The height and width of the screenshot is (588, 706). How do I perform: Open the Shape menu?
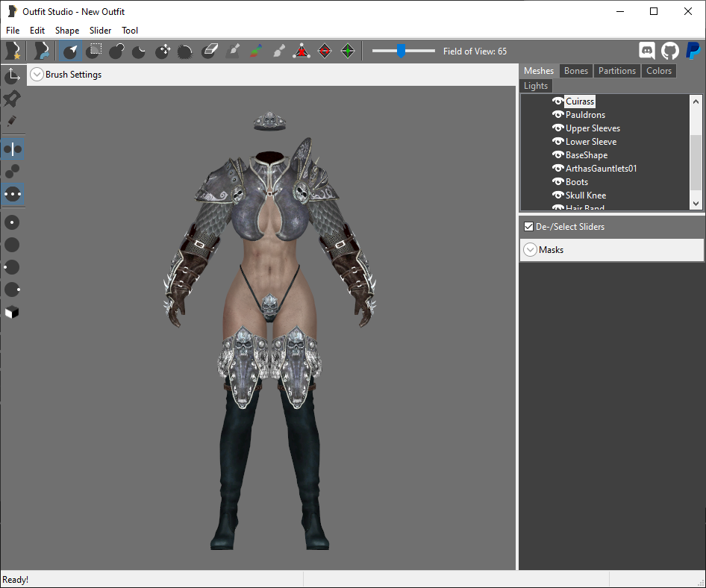point(67,30)
